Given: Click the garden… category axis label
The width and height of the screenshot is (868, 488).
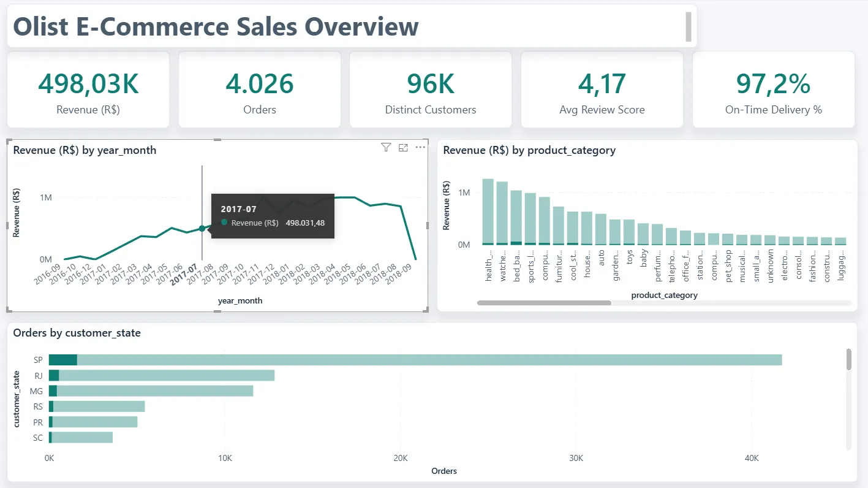Looking at the screenshot, I should point(615,265).
